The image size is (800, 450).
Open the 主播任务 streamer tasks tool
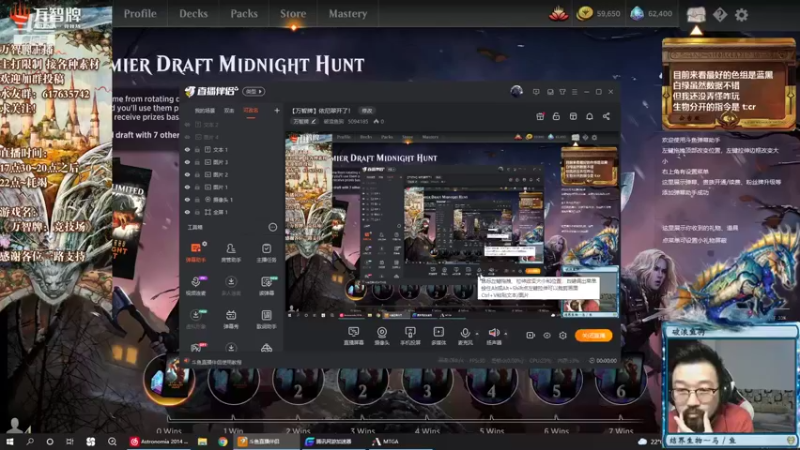266,252
